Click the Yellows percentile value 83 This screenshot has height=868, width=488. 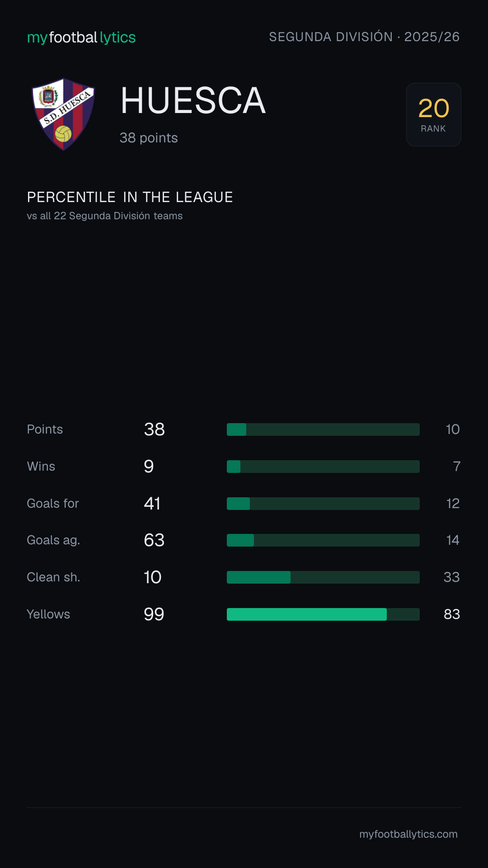pos(452,614)
